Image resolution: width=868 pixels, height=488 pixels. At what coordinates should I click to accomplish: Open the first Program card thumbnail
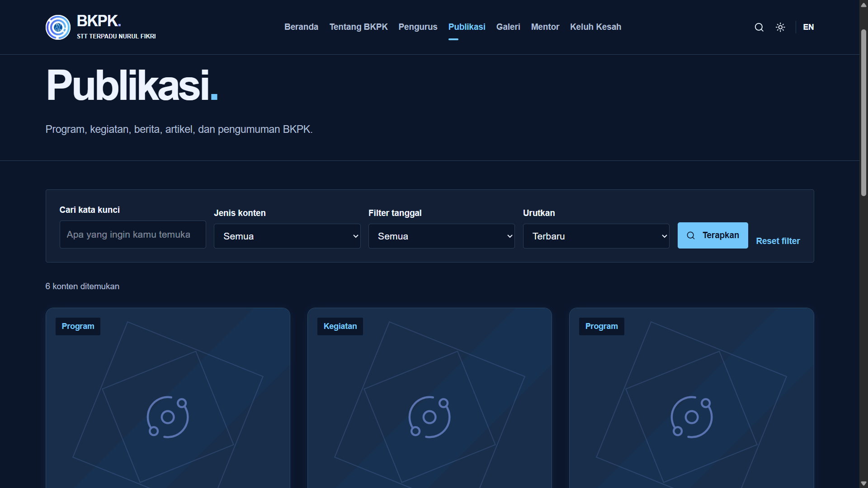(168, 398)
